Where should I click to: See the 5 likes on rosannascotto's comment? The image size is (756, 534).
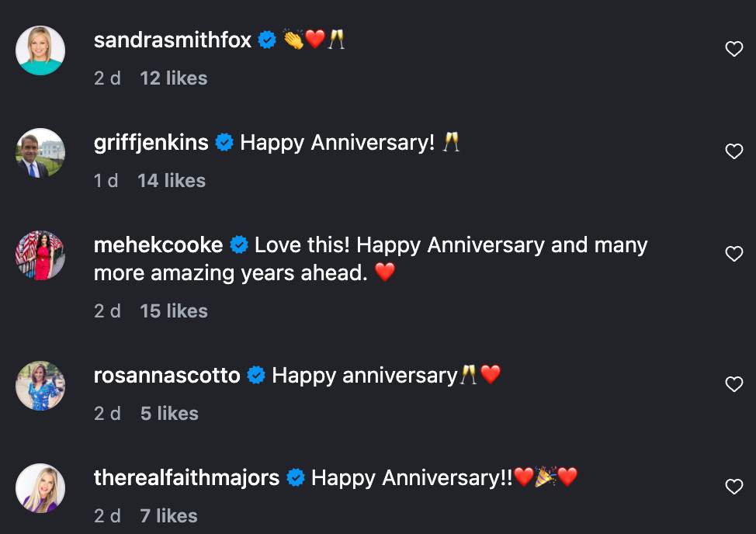coord(168,414)
